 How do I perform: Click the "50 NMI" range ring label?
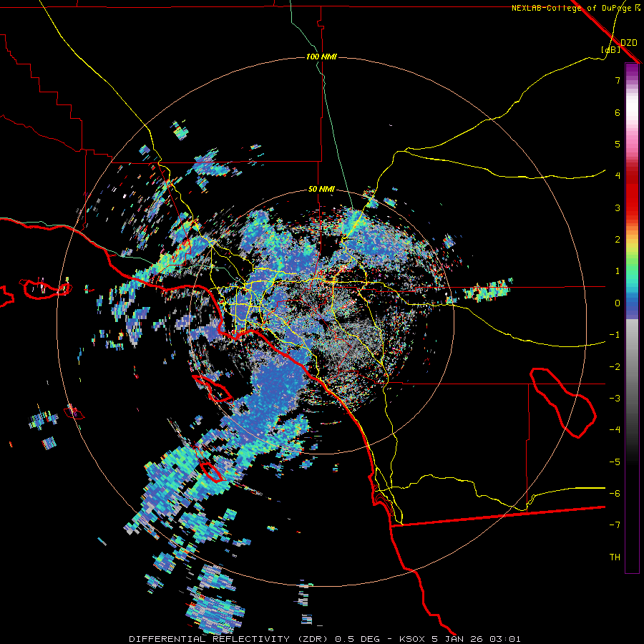click(321, 190)
